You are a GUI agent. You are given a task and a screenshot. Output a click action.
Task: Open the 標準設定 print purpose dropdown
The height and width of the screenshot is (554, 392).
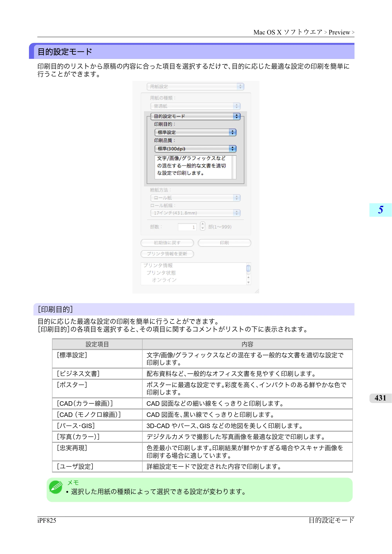195,132
